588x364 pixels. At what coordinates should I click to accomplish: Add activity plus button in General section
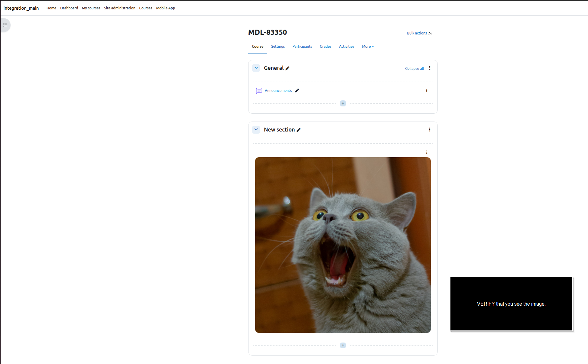click(x=343, y=103)
